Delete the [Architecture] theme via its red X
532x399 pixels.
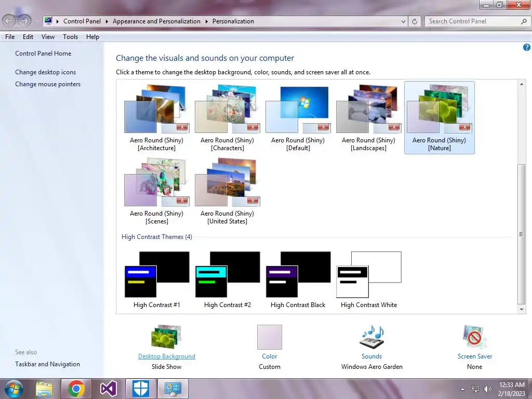(x=182, y=127)
